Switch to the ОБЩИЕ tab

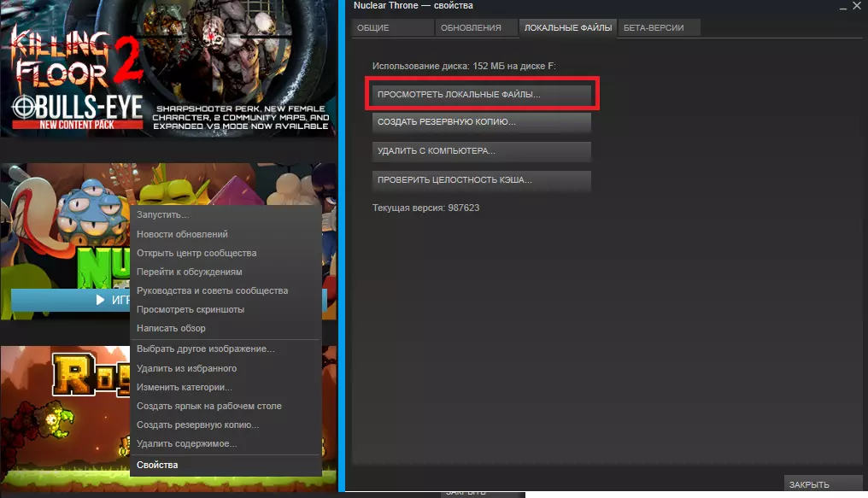392,27
